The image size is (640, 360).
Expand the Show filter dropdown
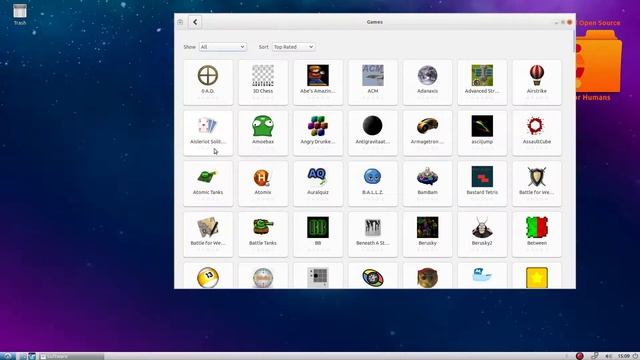222,47
